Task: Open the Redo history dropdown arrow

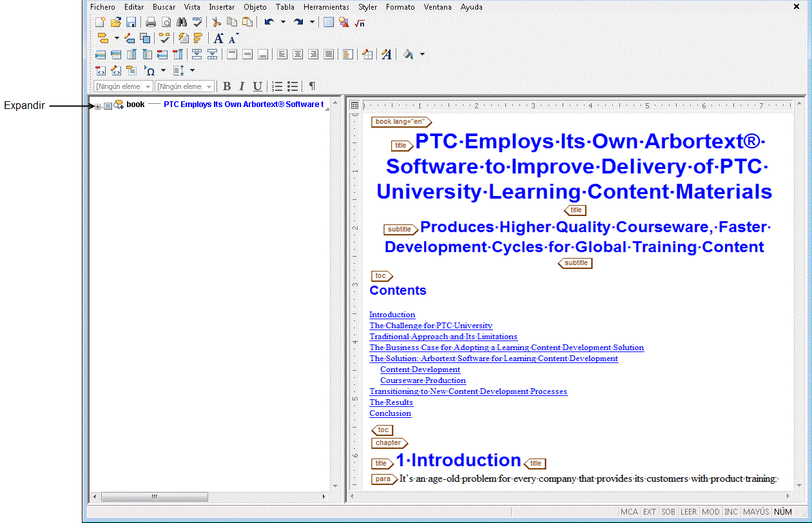Action: click(313, 22)
